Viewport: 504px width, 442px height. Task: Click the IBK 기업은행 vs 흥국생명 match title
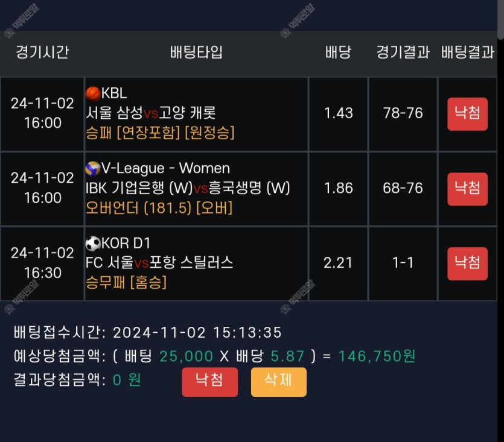188,188
